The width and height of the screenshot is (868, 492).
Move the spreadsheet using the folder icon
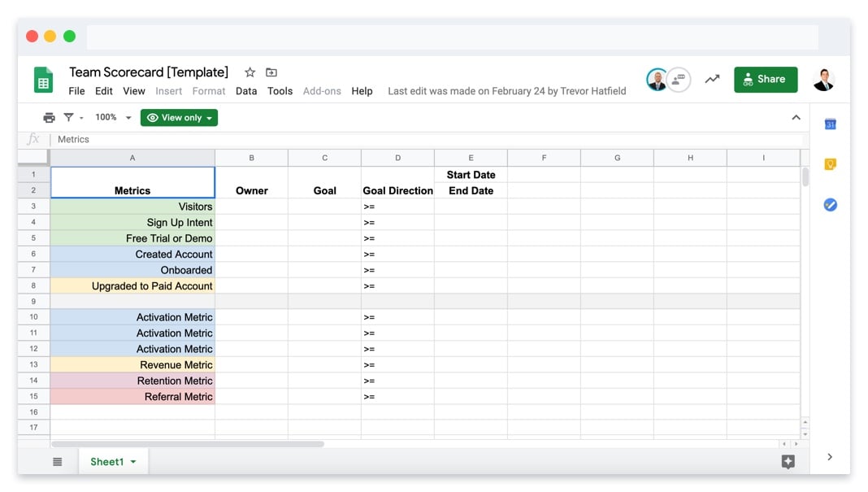tap(271, 72)
